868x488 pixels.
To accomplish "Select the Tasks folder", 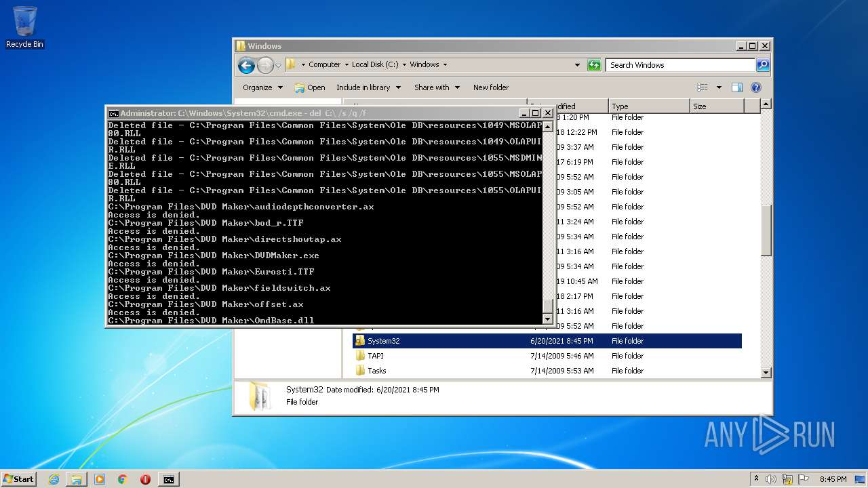I will coord(377,371).
